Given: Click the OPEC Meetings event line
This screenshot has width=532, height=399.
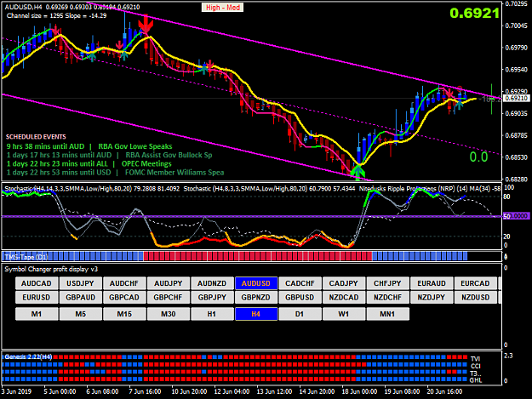Looking at the screenshot, I should pyautogui.click(x=89, y=163).
